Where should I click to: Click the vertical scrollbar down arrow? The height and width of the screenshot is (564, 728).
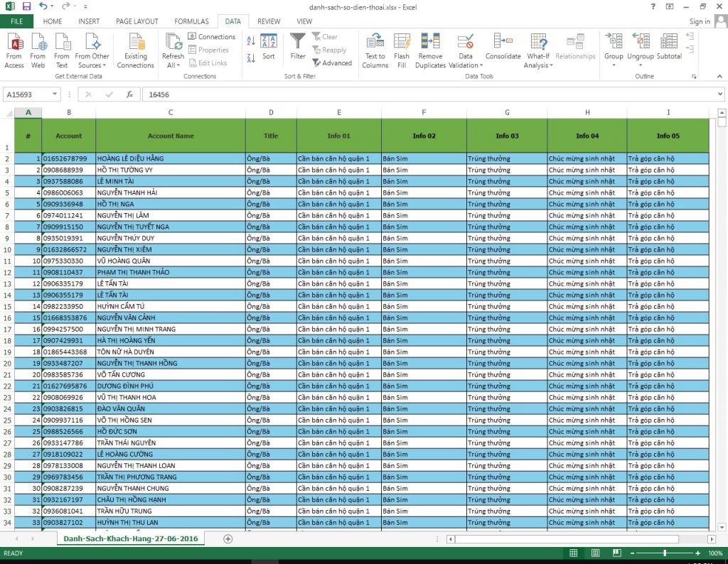point(722,527)
